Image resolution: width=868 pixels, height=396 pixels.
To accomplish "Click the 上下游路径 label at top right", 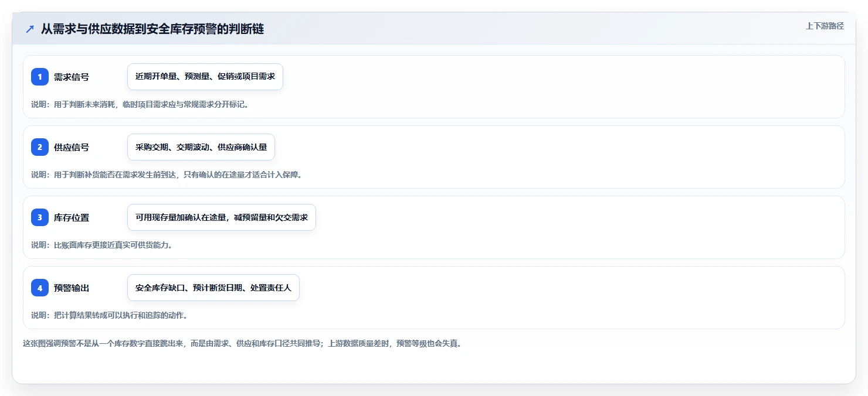I will [x=825, y=26].
